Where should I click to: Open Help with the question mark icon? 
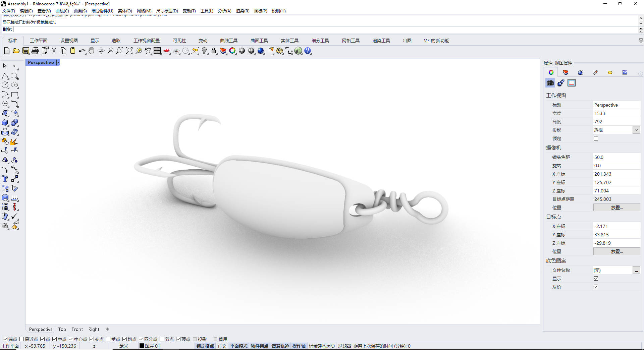point(308,51)
